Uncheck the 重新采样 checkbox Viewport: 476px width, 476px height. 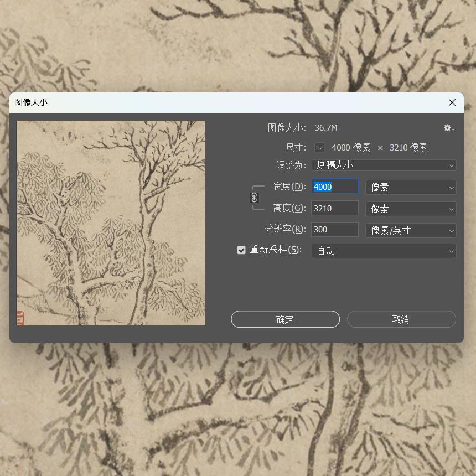241,250
